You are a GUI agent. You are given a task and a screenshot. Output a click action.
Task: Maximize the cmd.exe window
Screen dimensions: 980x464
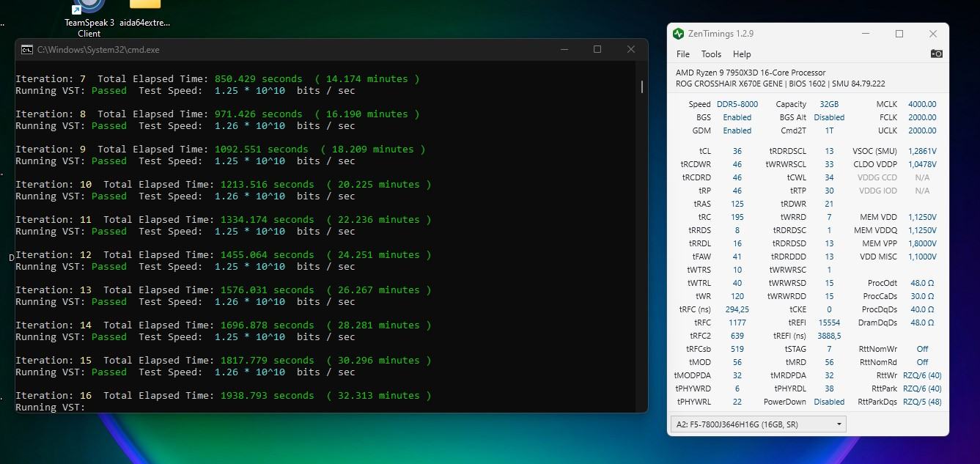[597, 49]
